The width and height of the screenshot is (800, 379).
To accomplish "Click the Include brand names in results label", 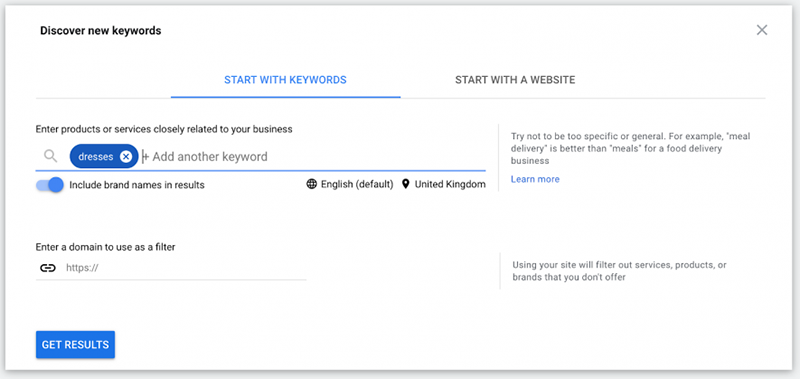I will click(137, 185).
